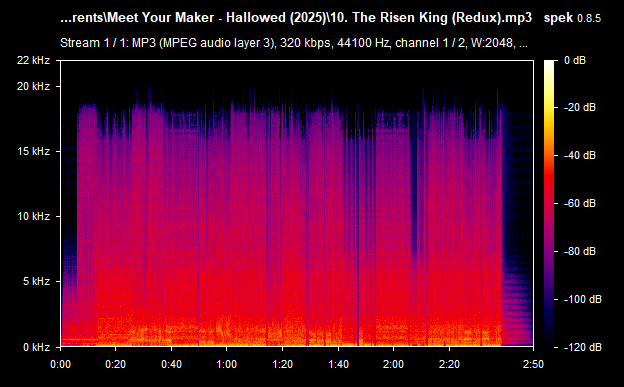Click the '0 kHz' frequency axis label

[36, 347]
